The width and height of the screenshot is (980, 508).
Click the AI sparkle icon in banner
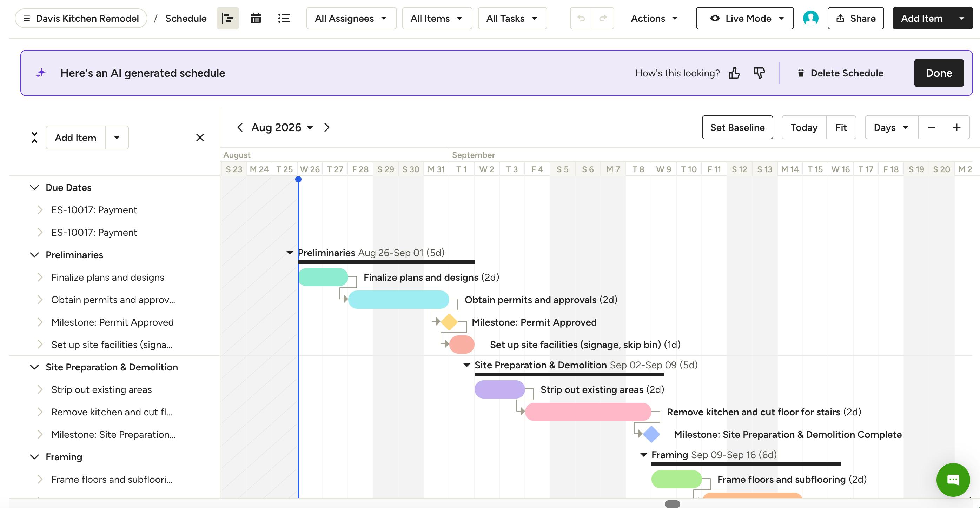coord(41,73)
